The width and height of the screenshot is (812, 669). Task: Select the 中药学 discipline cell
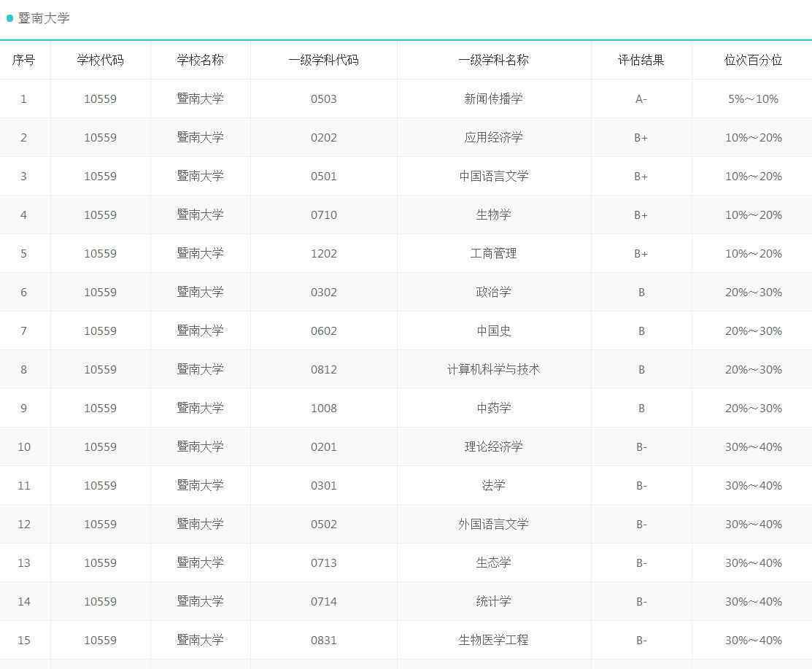coord(493,408)
